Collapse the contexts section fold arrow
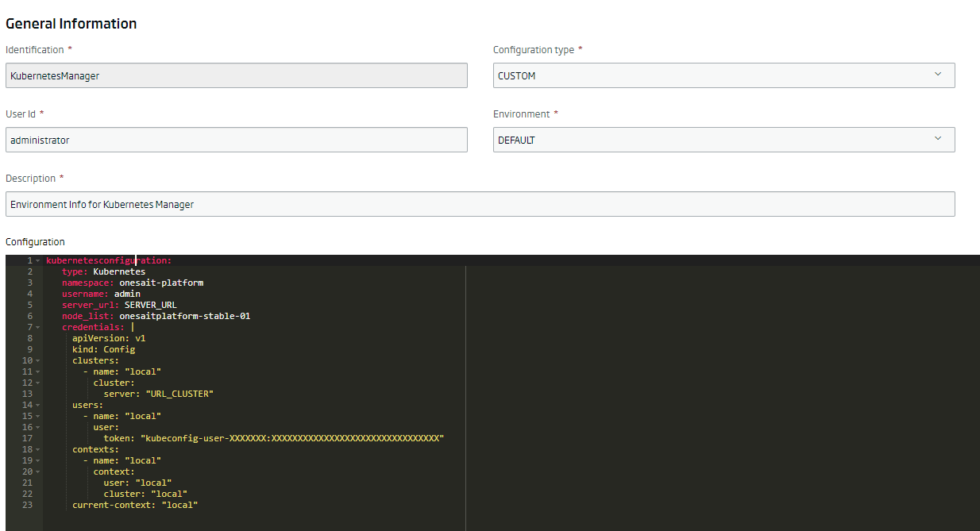 tap(37, 448)
